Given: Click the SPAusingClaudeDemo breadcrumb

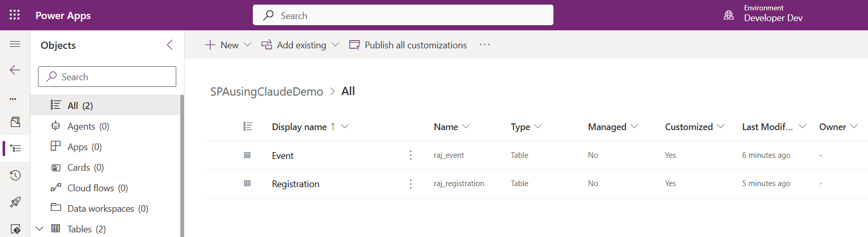Looking at the screenshot, I should point(266,92).
